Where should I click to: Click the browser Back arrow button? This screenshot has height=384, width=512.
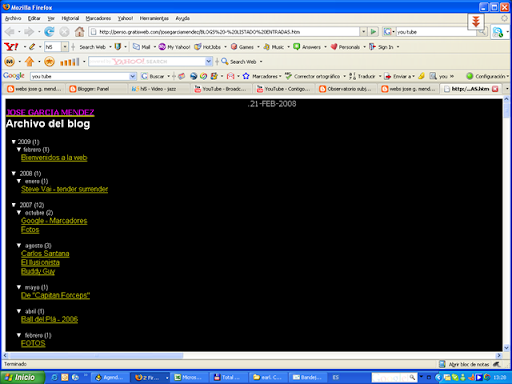point(10,32)
